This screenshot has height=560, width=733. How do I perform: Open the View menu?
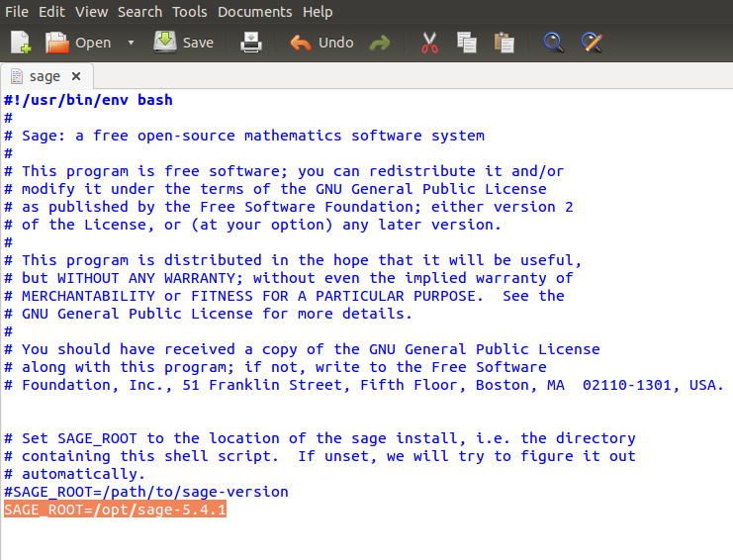[x=92, y=12]
